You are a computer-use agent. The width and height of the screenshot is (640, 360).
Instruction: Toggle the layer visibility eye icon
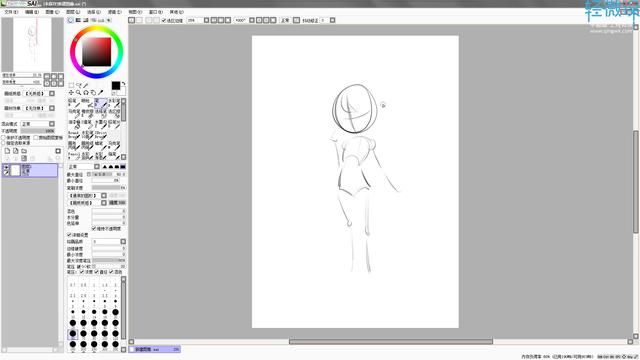click(6, 167)
